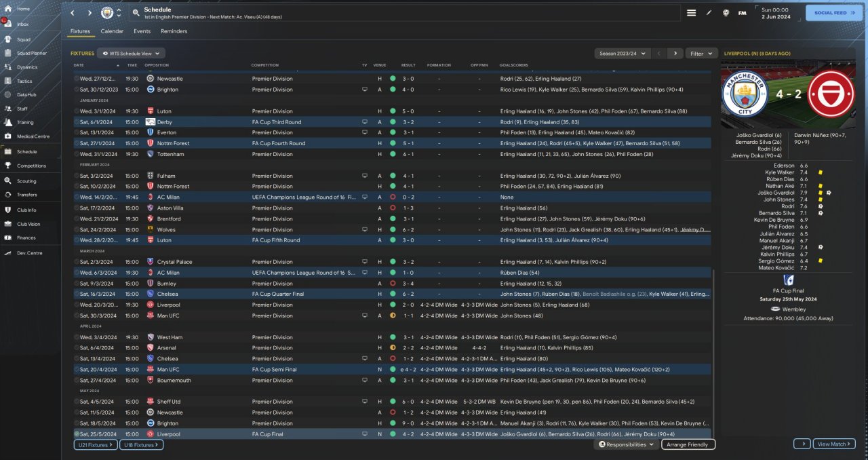Switch to the Calendar tab
Screen dimensions: 868x460
coord(112,31)
